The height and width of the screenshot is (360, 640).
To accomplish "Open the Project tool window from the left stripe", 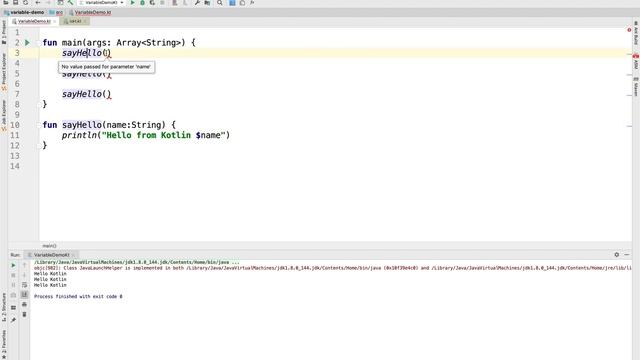I will pos(4,33).
